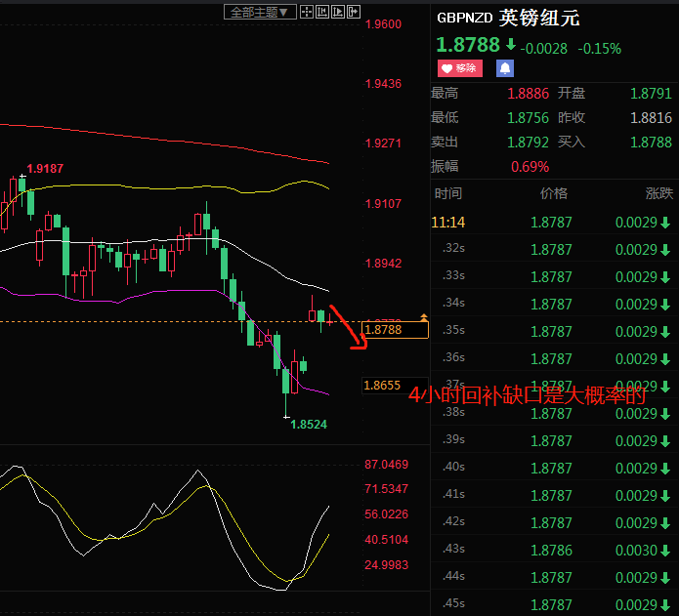The height and width of the screenshot is (616, 679).
Task: Click the 时间 column header
Action: 448,193
